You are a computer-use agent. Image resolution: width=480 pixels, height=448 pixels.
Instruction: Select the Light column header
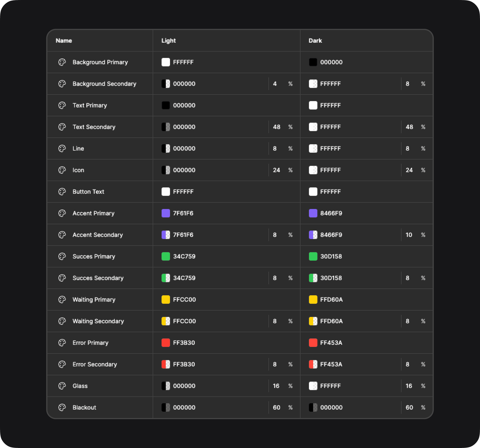[x=169, y=41]
